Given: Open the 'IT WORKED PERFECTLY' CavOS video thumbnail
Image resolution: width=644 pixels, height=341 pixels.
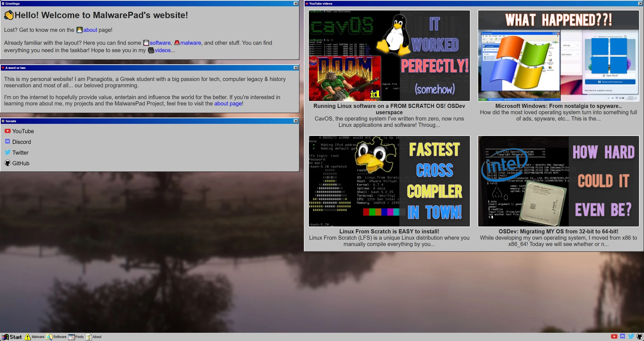Looking at the screenshot, I should [389, 56].
